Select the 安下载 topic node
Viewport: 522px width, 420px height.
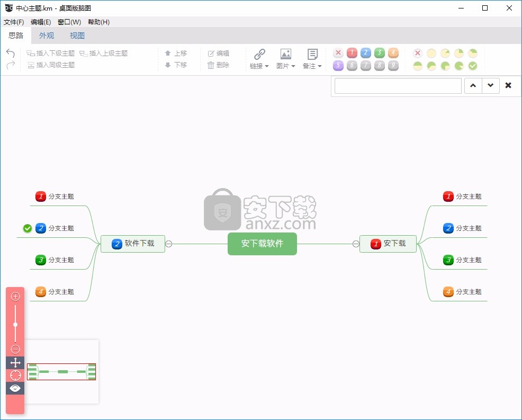tap(388, 244)
